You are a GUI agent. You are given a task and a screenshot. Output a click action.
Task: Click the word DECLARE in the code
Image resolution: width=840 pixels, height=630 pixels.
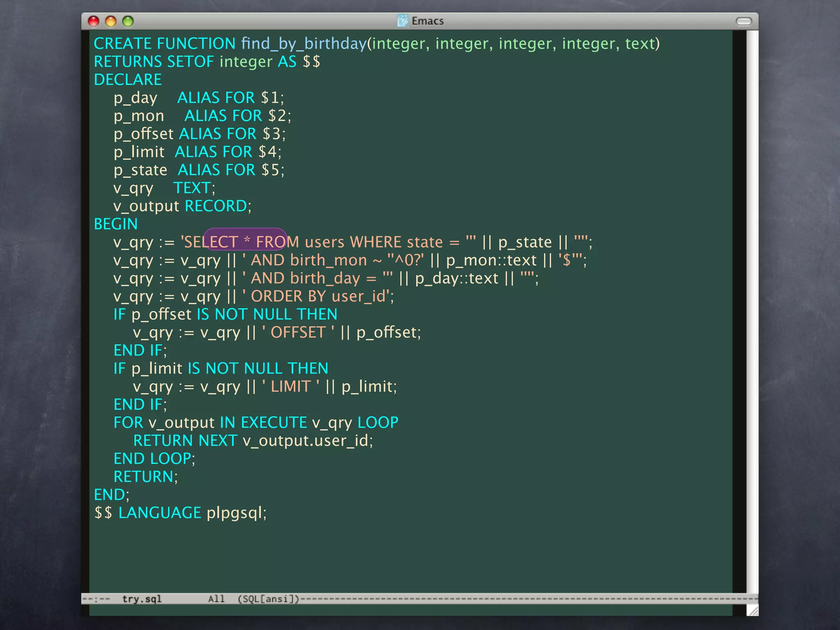pyautogui.click(x=128, y=80)
